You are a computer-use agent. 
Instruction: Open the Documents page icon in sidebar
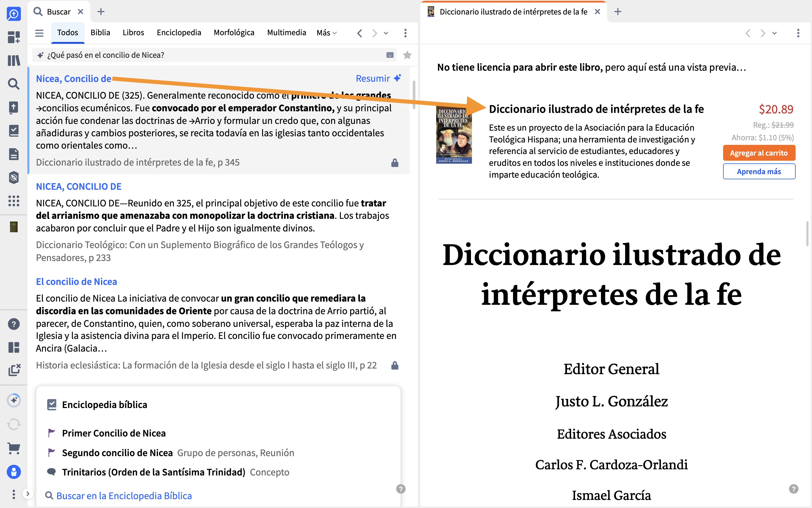[x=14, y=154]
